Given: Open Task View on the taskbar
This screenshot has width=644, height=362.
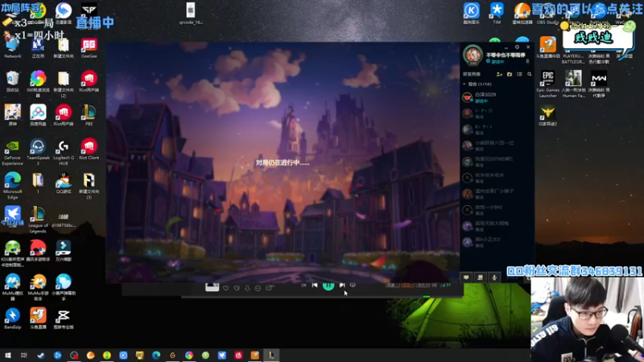Looking at the screenshot, I should (24, 356).
